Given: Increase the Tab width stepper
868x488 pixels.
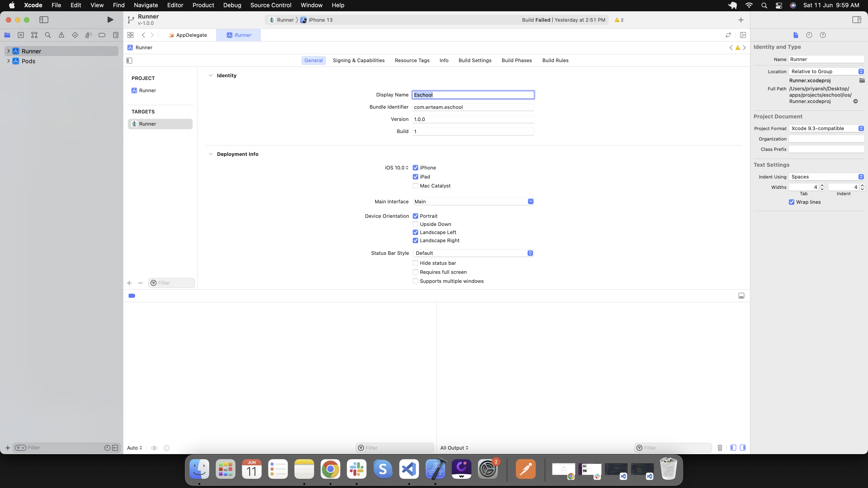Looking at the screenshot, I should (822, 185).
